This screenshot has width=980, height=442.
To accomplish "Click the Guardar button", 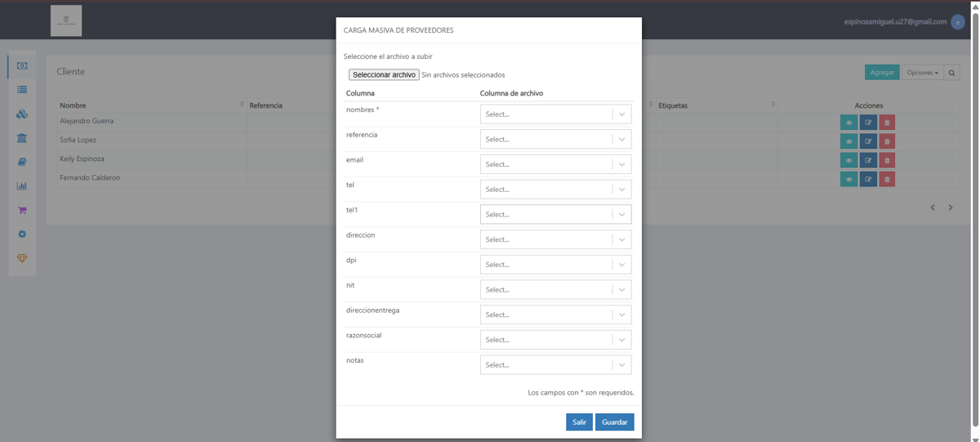I will [x=615, y=422].
